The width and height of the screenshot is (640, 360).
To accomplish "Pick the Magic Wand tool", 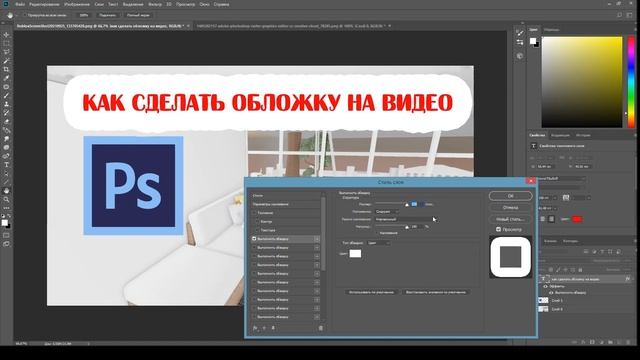I will click(x=6, y=61).
